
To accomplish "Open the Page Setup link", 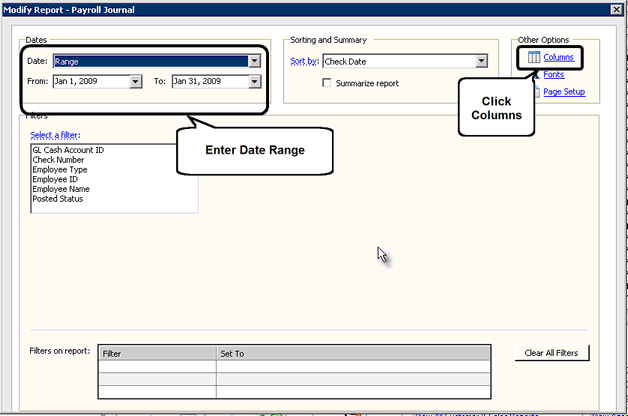I will pyautogui.click(x=564, y=92).
